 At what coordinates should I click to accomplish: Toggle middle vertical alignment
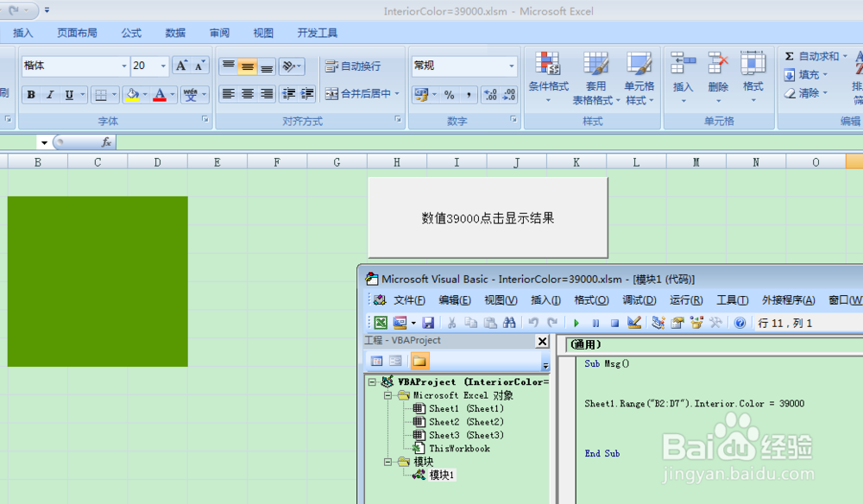pyautogui.click(x=248, y=66)
